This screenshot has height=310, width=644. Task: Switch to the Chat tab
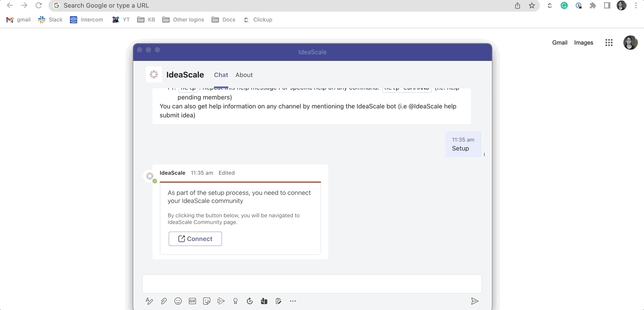click(221, 75)
